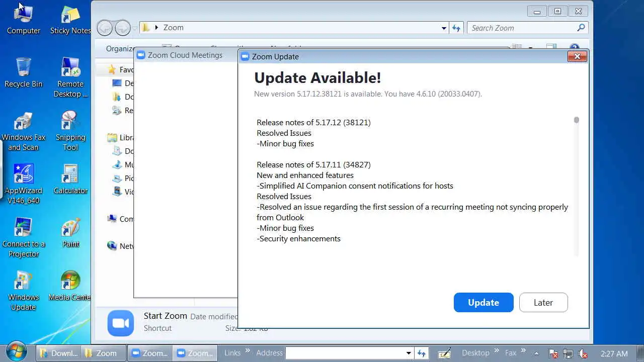Image resolution: width=644 pixels, height=362 pixels.
Task: Switch to the second Zoom app taskbar button
Action: point(195,353)
